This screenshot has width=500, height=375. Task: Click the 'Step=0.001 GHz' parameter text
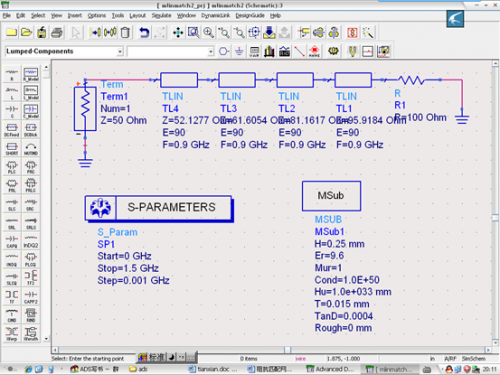pyautogui.click(x=133, y=280)
